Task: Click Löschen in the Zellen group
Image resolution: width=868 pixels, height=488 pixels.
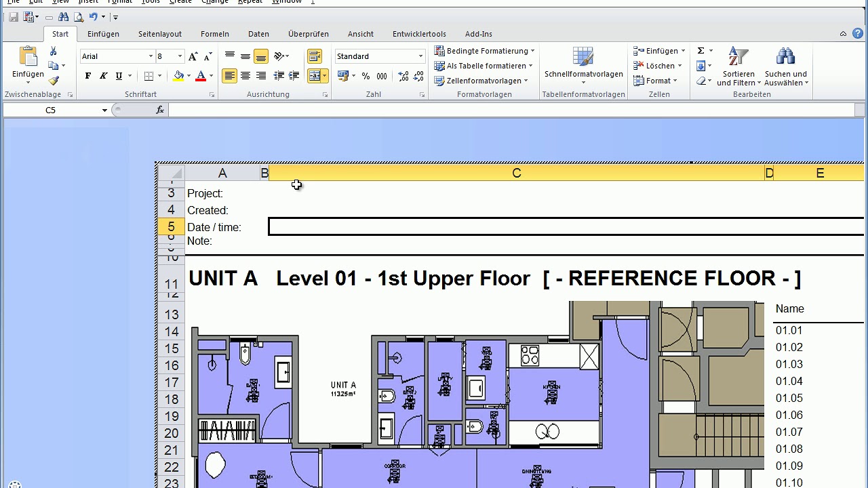Action: click(656, 66)
